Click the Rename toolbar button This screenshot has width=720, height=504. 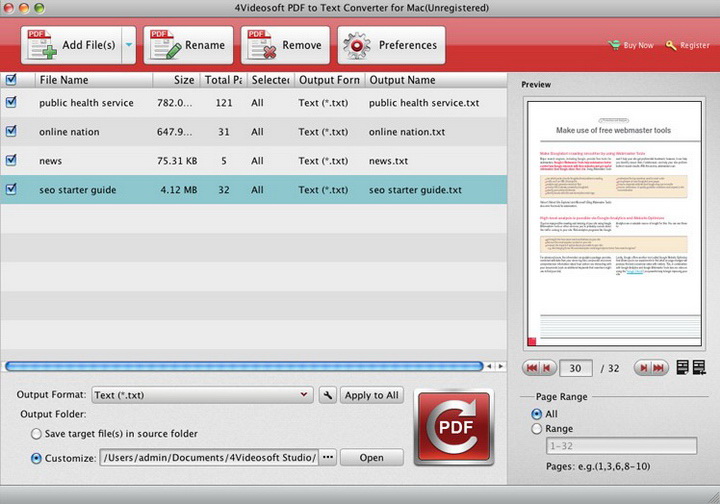point(188,45)
